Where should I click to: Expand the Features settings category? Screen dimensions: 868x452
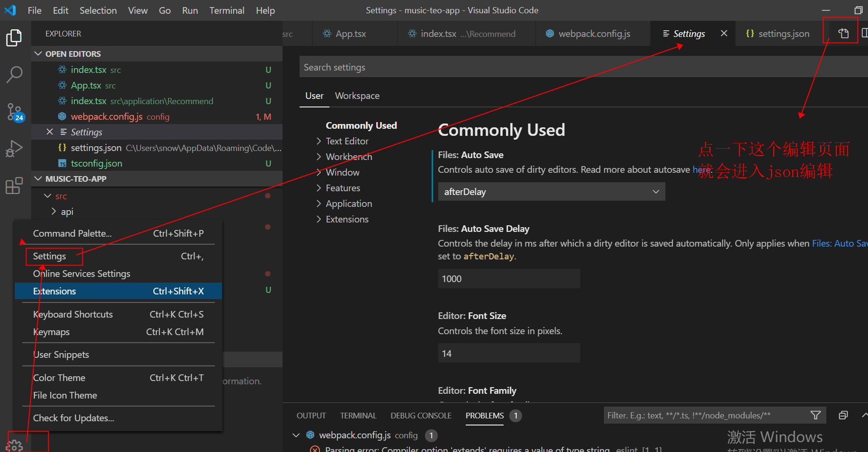319,188
